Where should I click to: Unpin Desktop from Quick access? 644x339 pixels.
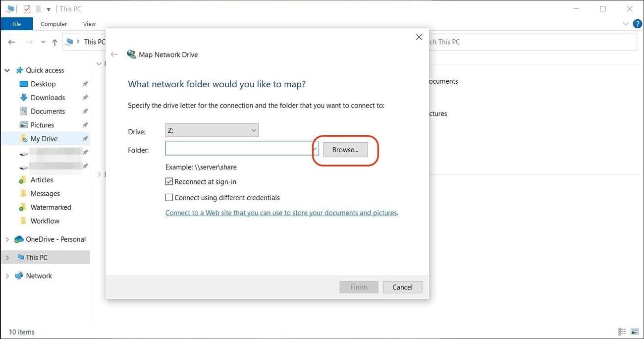point(85,83)
